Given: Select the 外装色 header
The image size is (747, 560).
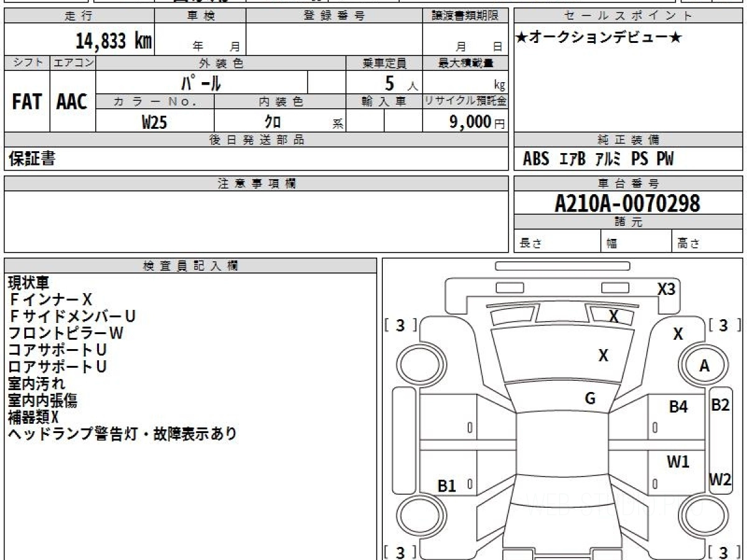Looking at the screenshot, I should click(x=221, y=63).
